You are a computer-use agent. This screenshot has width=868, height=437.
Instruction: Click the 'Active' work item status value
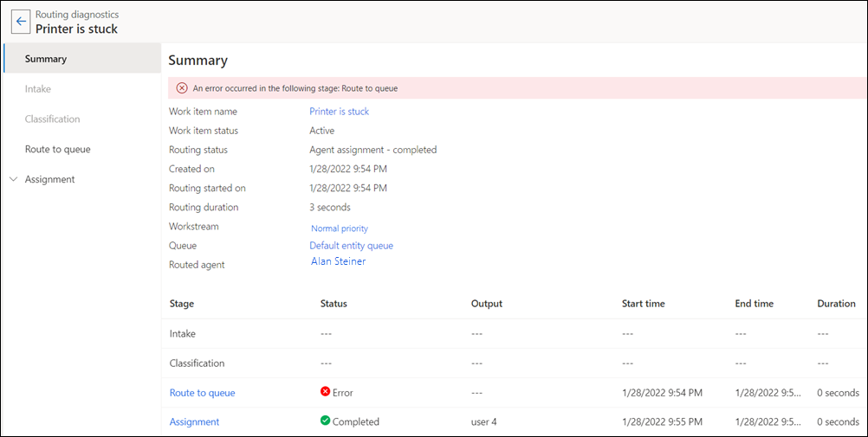tap(321, 131)
